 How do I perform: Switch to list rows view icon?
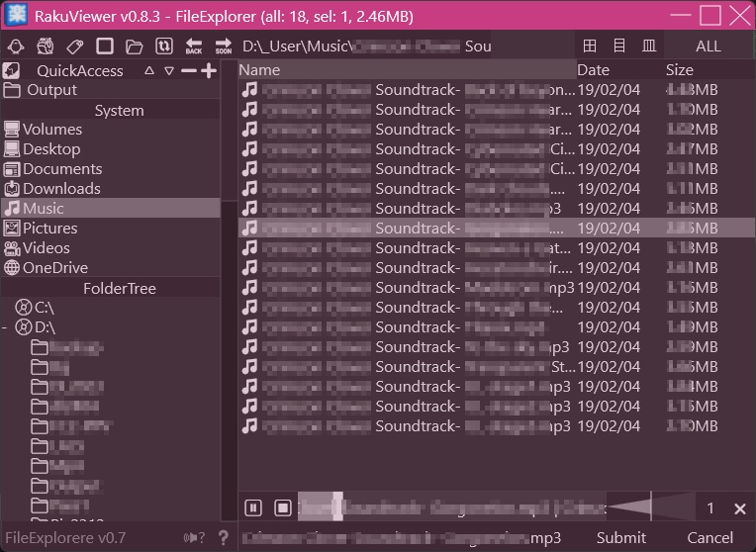tap(619, 46)
